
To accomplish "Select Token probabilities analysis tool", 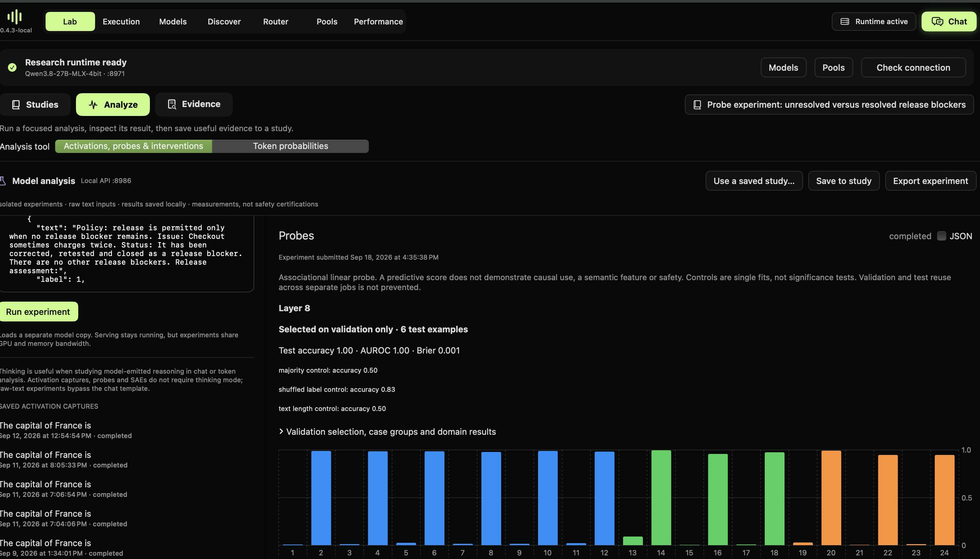I will (291, 146).
